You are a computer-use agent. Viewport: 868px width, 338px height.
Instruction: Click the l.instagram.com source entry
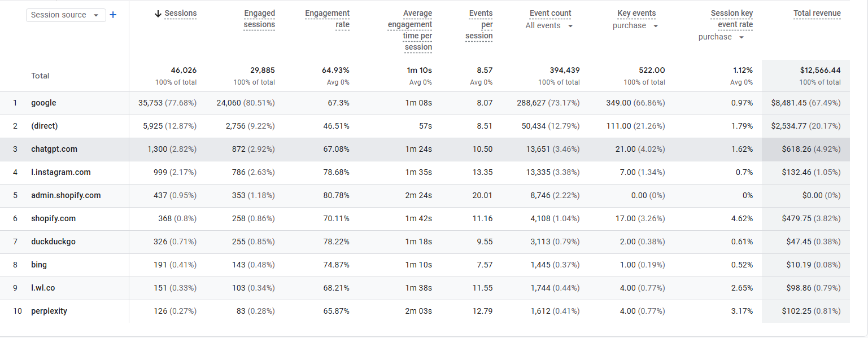pyautogui.click(x=61, y=173)
